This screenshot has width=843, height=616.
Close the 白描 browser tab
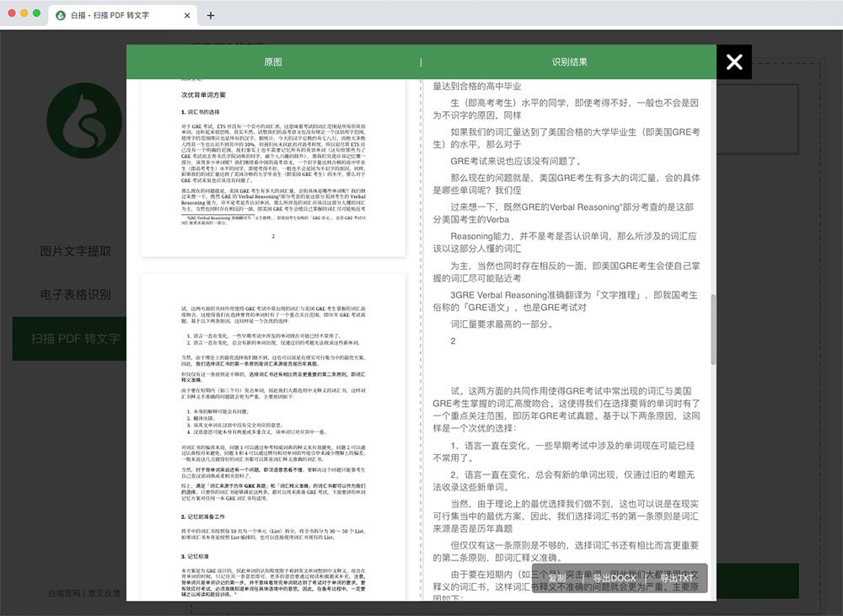(x=187, y=15)
